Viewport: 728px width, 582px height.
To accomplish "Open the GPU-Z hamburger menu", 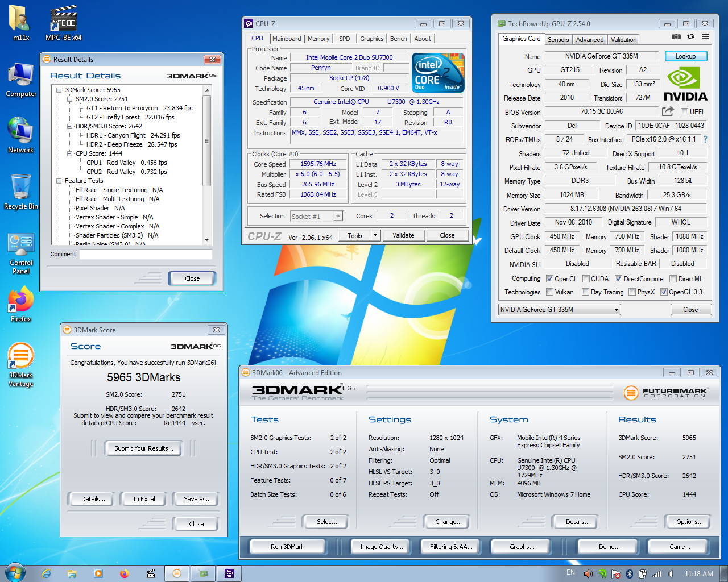I will [x=705, y=36].
